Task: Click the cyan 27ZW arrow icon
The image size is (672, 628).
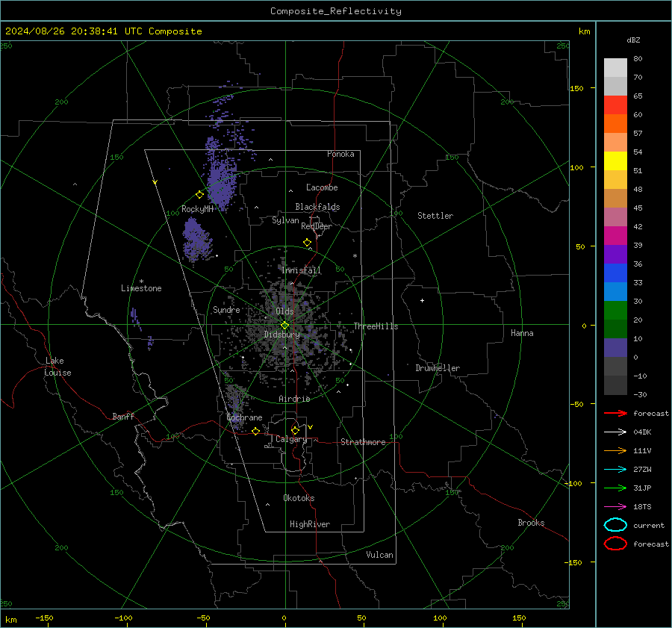Action: click(x=615, y=470)
